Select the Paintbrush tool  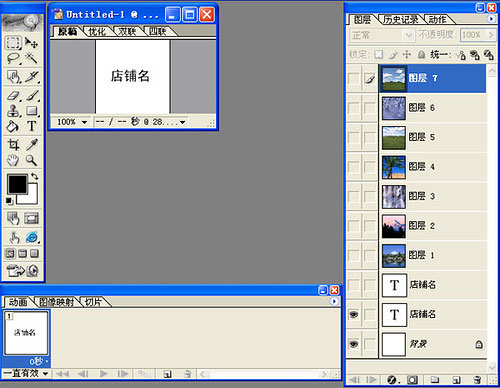32,96
